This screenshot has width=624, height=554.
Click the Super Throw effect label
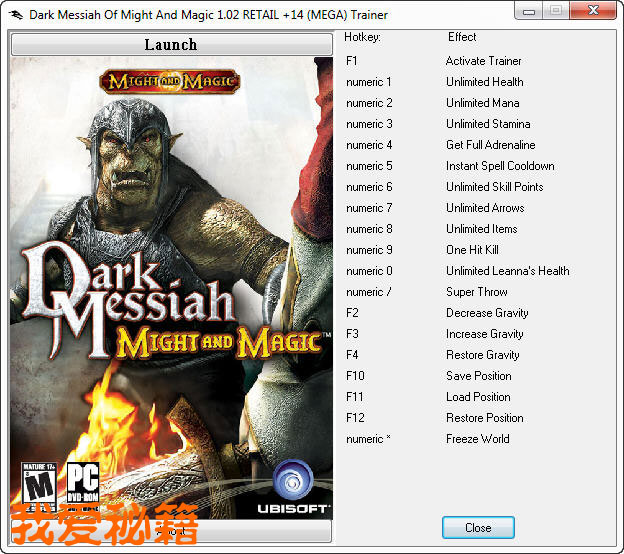(x=476, y=292)
